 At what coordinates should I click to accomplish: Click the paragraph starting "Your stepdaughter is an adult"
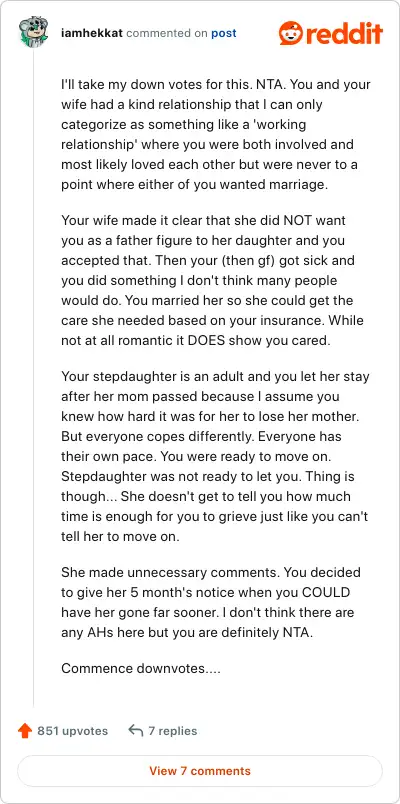click(x=215, y=456)
